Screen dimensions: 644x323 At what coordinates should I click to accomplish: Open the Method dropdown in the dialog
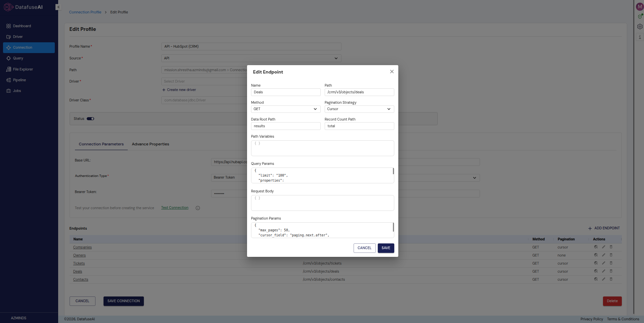click(285, 109)
